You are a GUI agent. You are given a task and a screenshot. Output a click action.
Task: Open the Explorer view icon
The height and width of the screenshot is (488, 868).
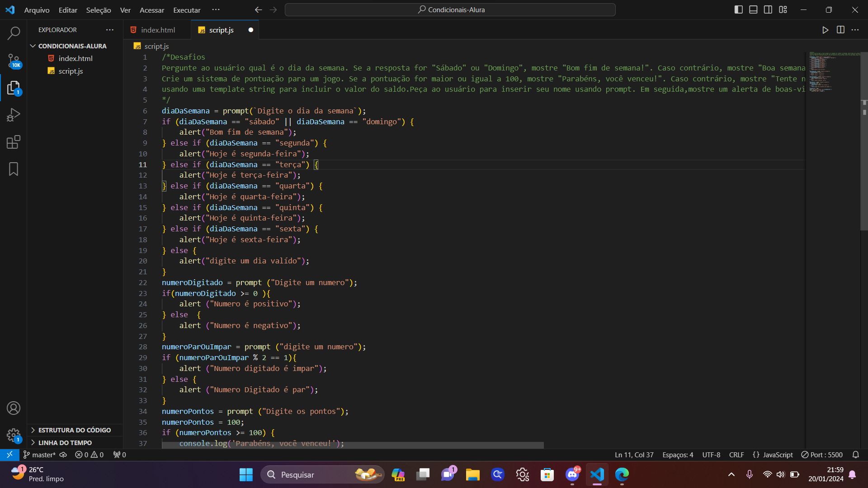[x=14, y=88]
